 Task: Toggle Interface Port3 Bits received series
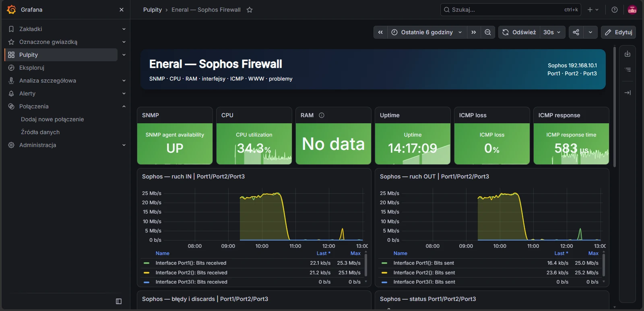(x=191, y=282)
